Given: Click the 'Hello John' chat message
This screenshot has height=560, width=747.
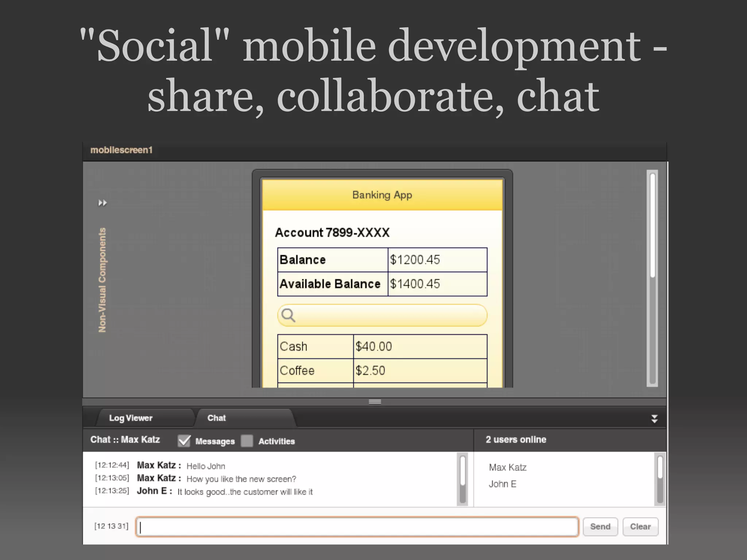Looking at the screenshot, I should [206, 466].
